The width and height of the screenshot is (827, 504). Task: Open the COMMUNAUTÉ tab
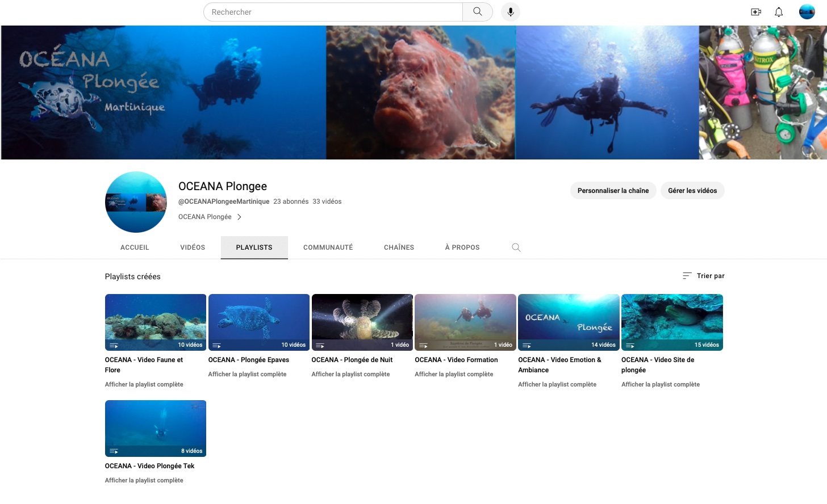tap(328, 247)
